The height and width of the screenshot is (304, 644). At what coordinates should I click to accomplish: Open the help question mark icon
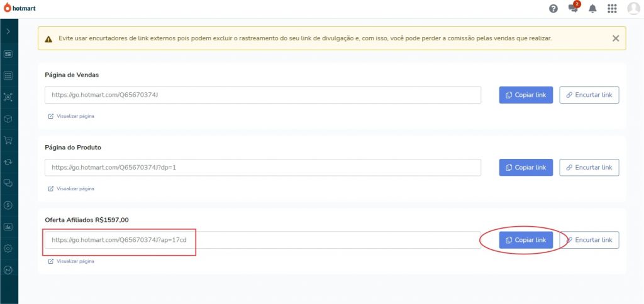[x=553, y=9]
